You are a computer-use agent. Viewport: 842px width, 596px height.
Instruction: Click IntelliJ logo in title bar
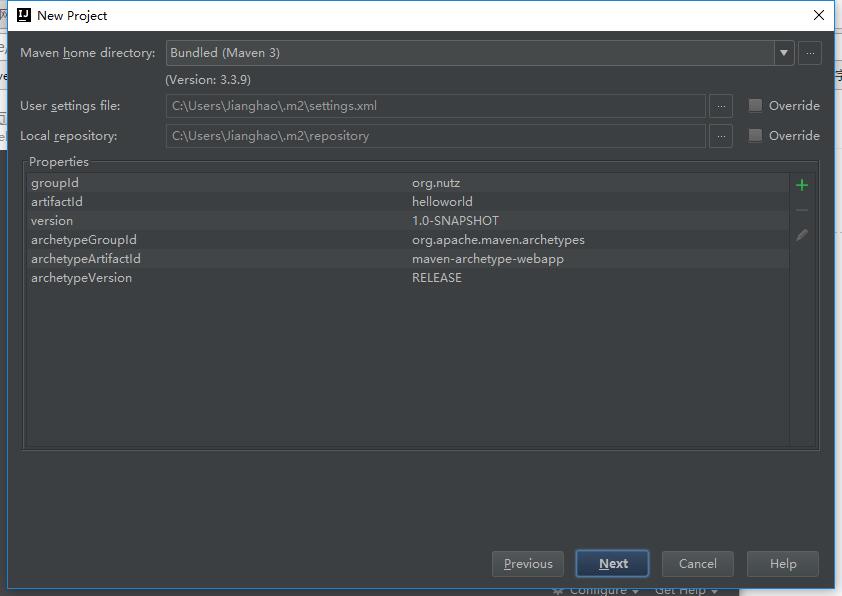[x=24, y=15]
